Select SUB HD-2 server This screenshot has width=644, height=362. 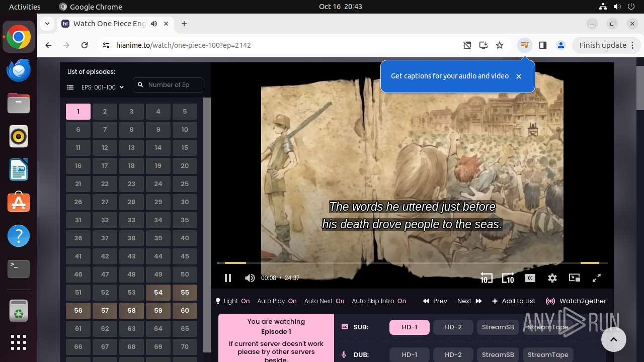click(x=453, y=327)
